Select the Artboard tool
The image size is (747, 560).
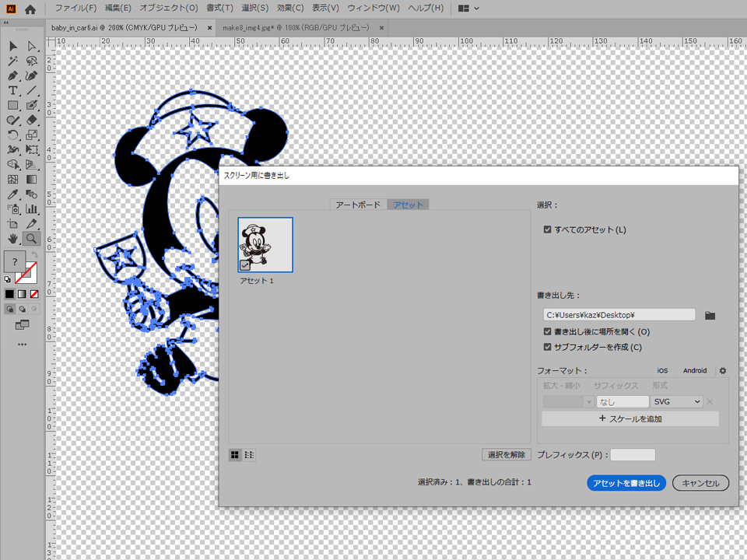tap(13, 224)
